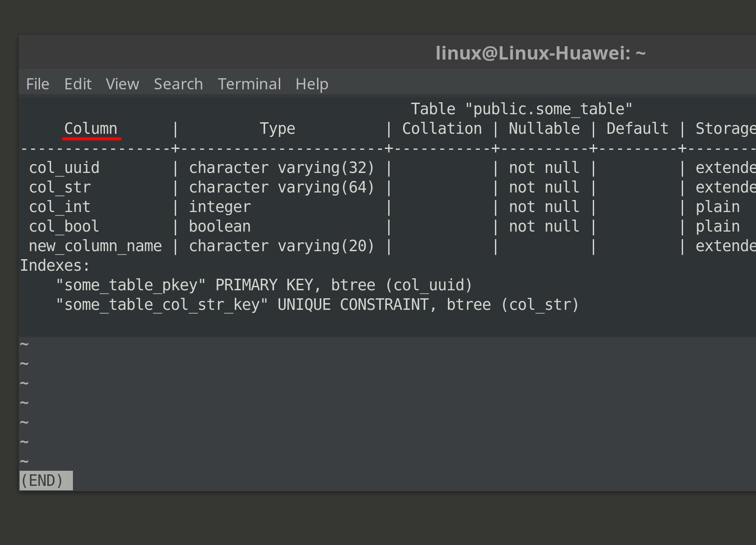This screenshot has height=545, width=756.
Task: Click the Nullable column header
Action: (544, 128)
